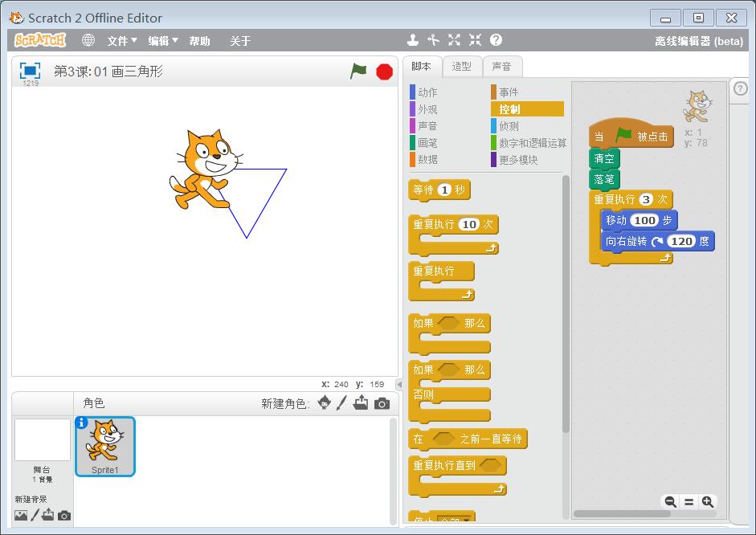
Task: Switch the stage to full screen presentation mode
Action: 30,71
